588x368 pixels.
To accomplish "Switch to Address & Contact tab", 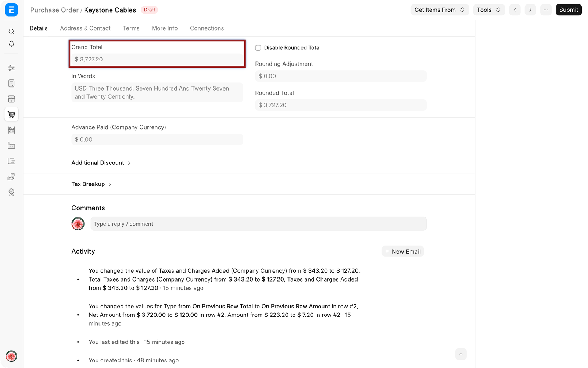I will [85, 28].
